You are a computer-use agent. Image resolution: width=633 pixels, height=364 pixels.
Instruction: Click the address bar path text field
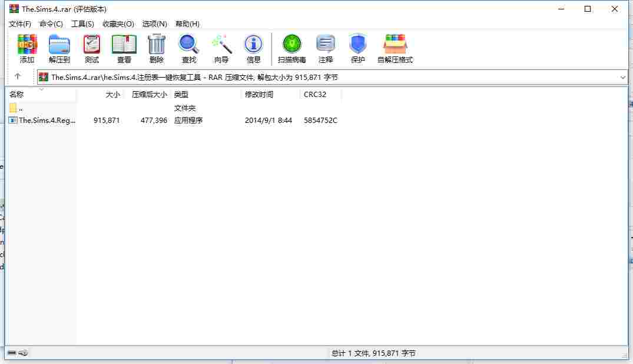(332, 78)
